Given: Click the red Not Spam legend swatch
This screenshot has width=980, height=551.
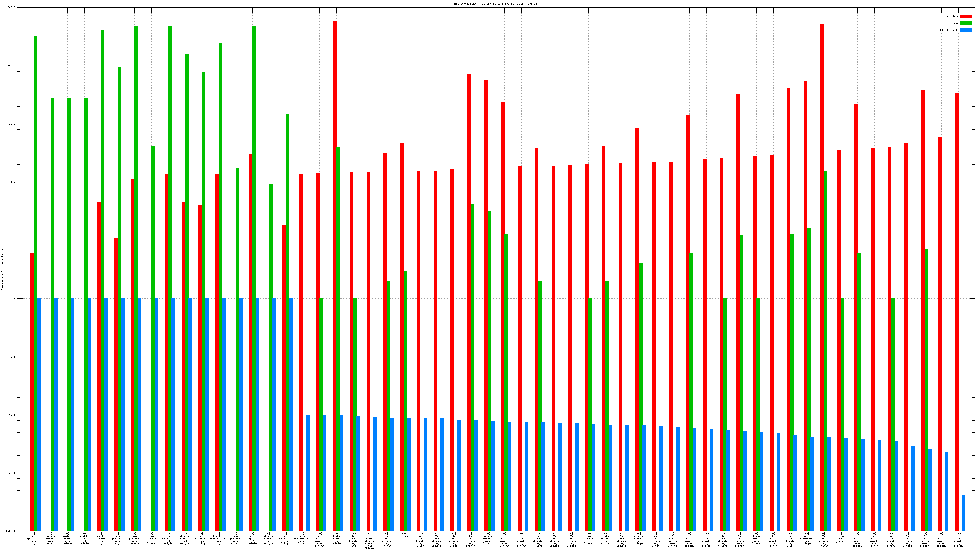Looking at the screenshot, I should pyautogui.click(x=966, y=16).
